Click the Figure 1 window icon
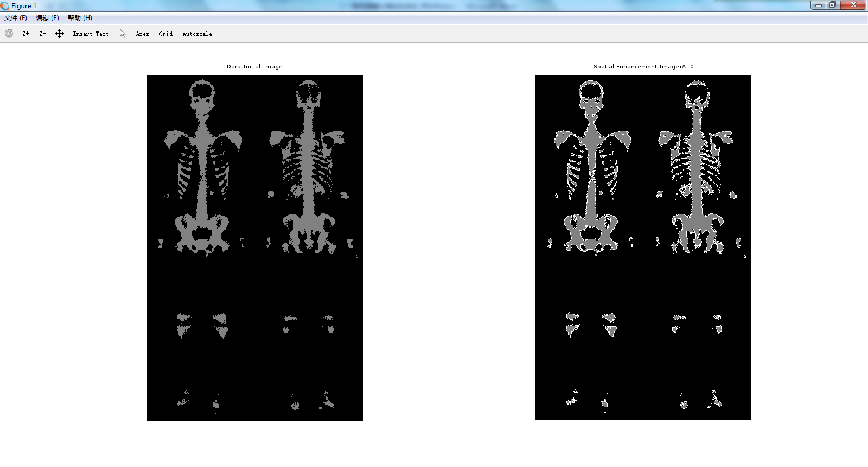Viewport: 868px width, 467px height. (5, 6)
